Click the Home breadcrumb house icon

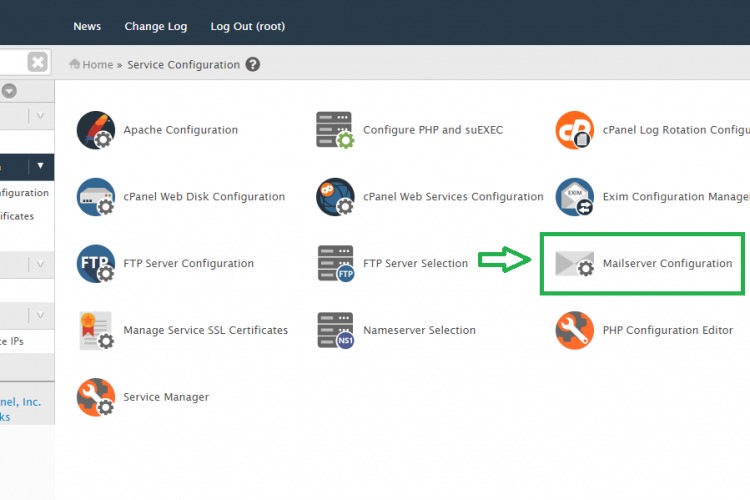[x=74, y=64]
